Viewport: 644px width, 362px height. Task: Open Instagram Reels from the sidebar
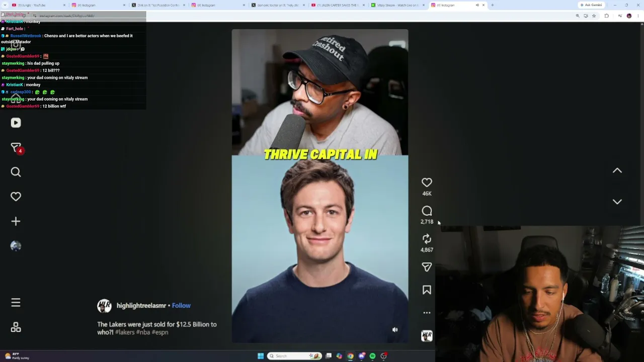tap(16, 123)
